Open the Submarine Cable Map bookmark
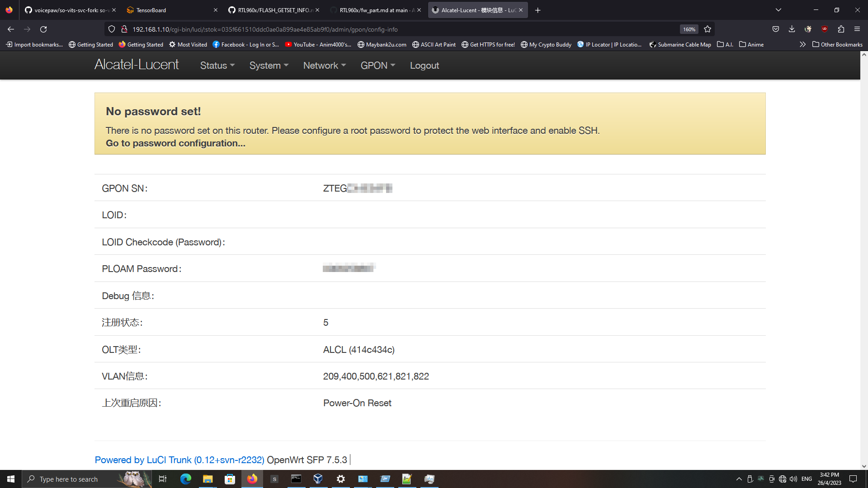 (680, 44)
